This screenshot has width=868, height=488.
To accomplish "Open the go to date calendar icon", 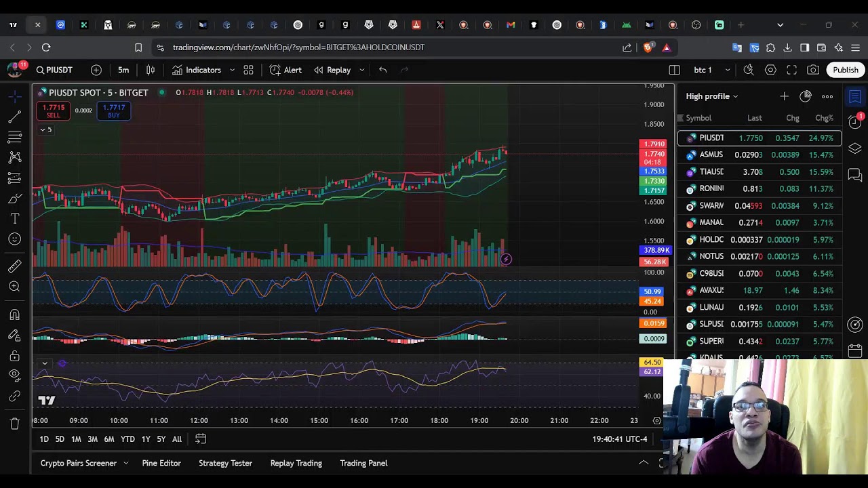I will click(x=201, y=439).
